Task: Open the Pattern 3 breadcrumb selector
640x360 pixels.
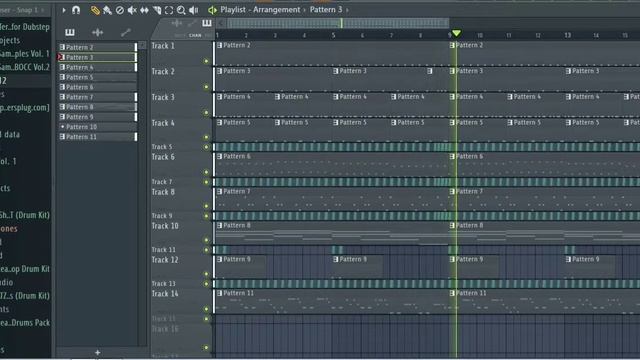Action: (x=326, y=10)
